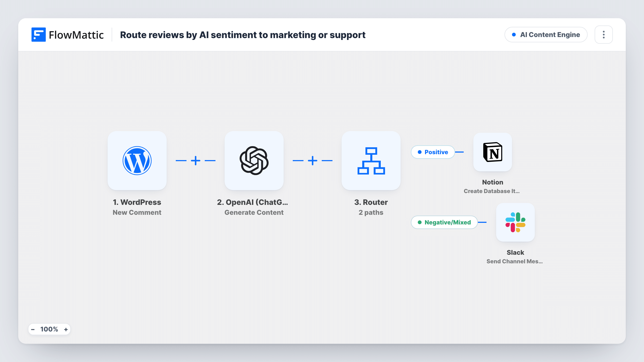Viewport: 644px width, 362px height.
Task: Open the OpenAI ChatGPT step
Action: [254, 161]
